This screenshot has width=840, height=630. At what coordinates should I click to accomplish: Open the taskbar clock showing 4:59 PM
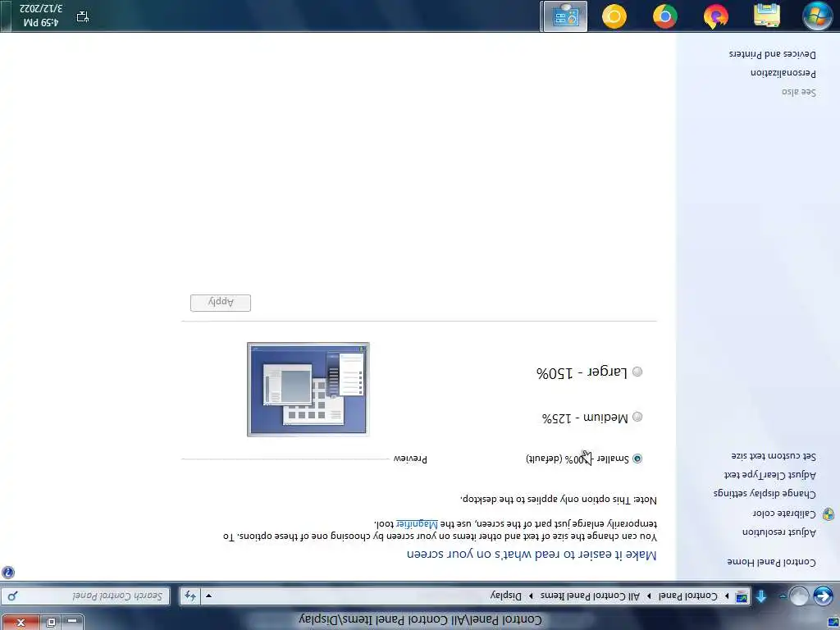click(x=41, y=16)
